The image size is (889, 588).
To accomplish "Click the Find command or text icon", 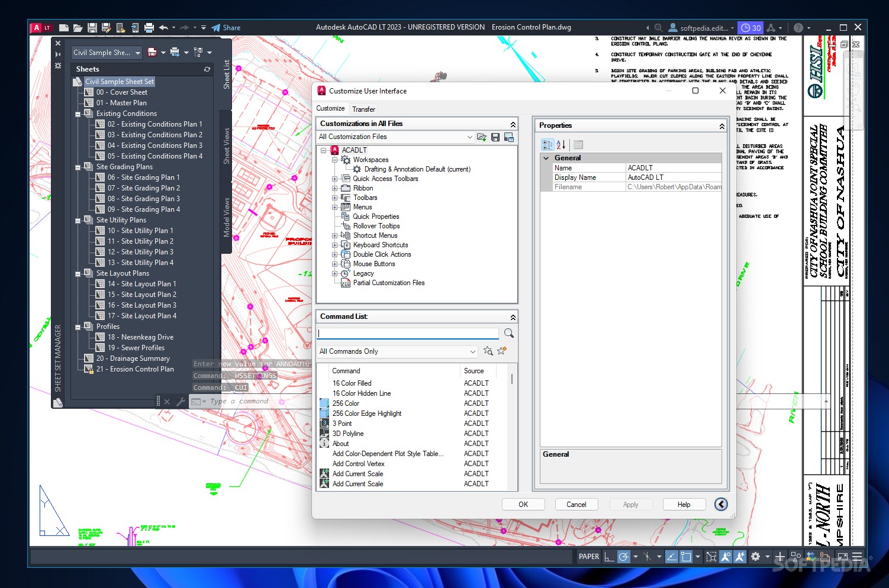I will tap(488, 351).
